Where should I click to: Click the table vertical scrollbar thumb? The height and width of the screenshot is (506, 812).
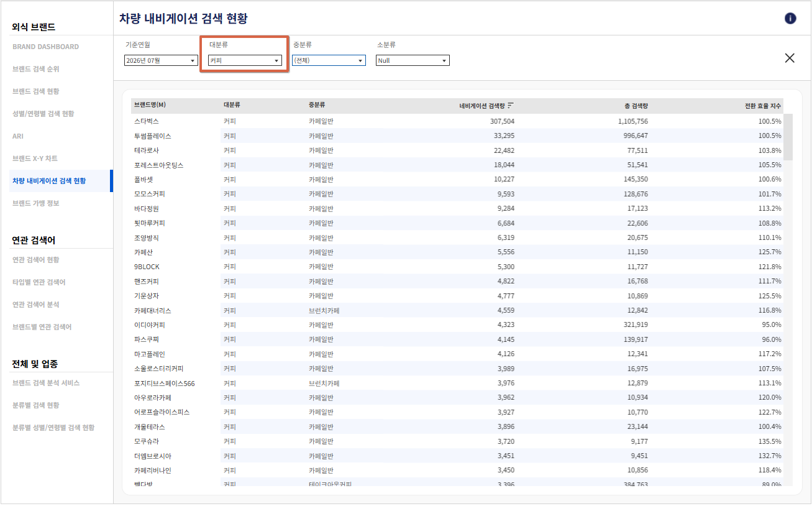[x=788, y=137]
